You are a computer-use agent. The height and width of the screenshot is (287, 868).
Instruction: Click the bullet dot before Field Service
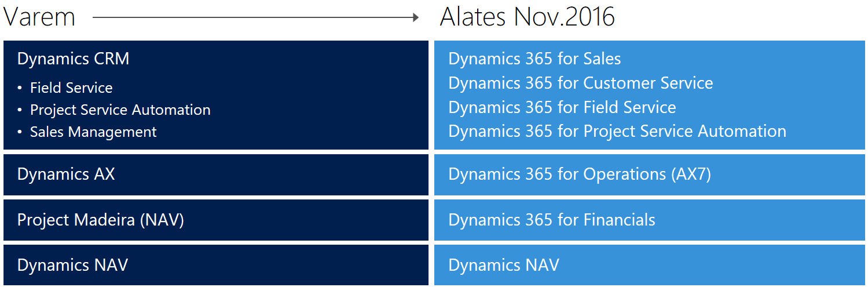click(x=20, y=88)
